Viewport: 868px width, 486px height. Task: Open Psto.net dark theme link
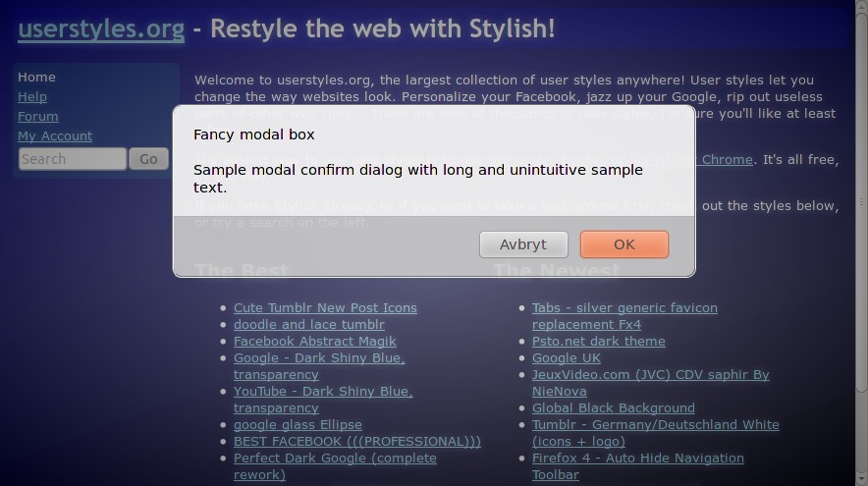(x=598, y=341)
